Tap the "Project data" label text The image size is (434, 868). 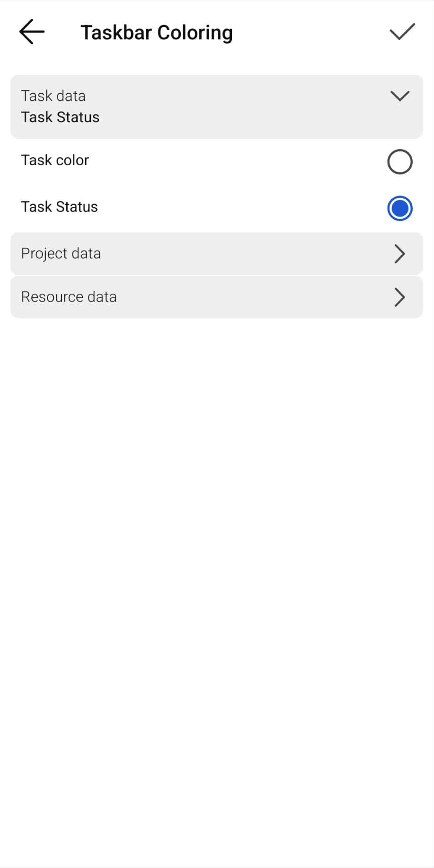click(61, 254)
